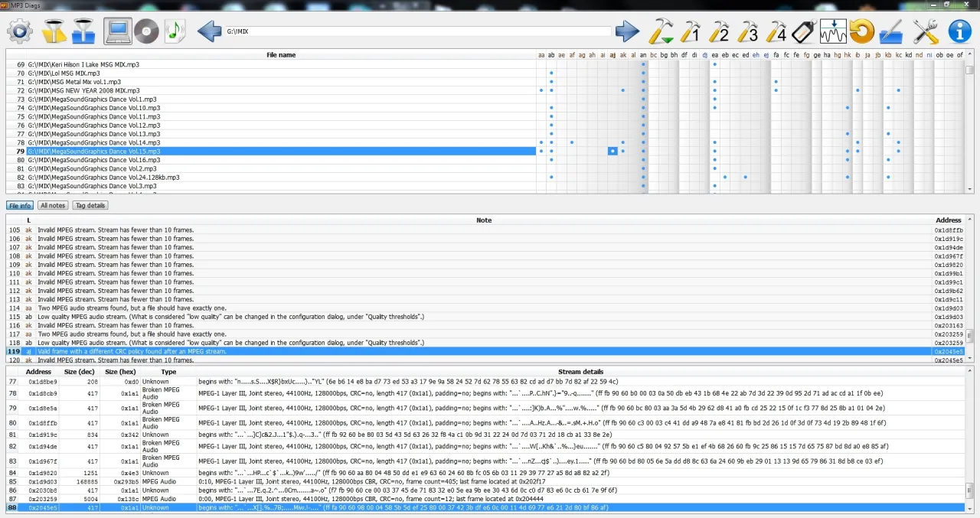Image resolution: width=980 pixels, height=518 pixels.
Task: Open the tag editor
Action: click(802, 31)
